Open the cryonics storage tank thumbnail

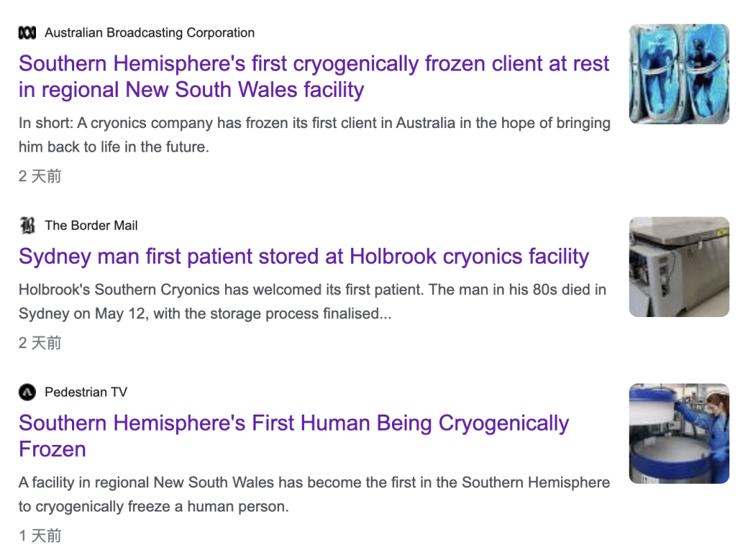coord(679,267)
